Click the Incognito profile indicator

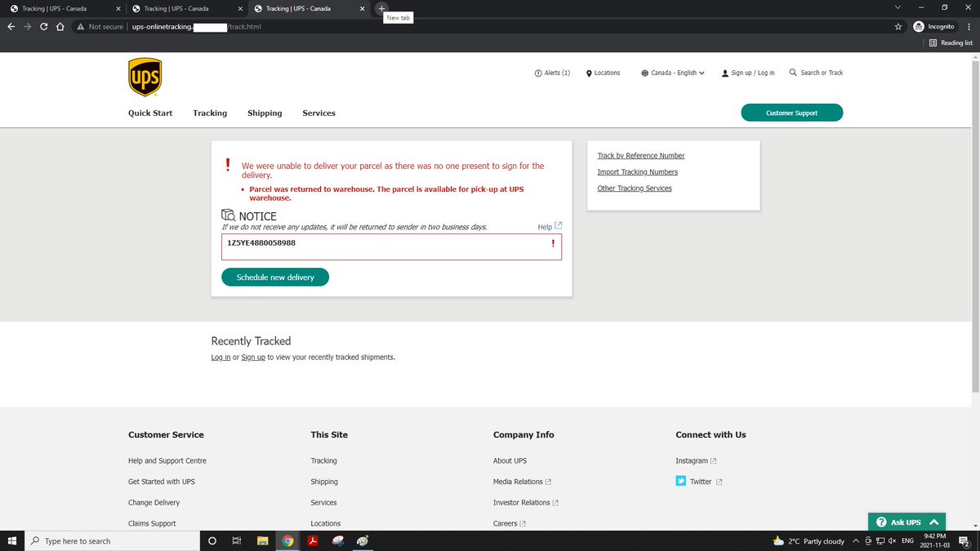(934, 26)
